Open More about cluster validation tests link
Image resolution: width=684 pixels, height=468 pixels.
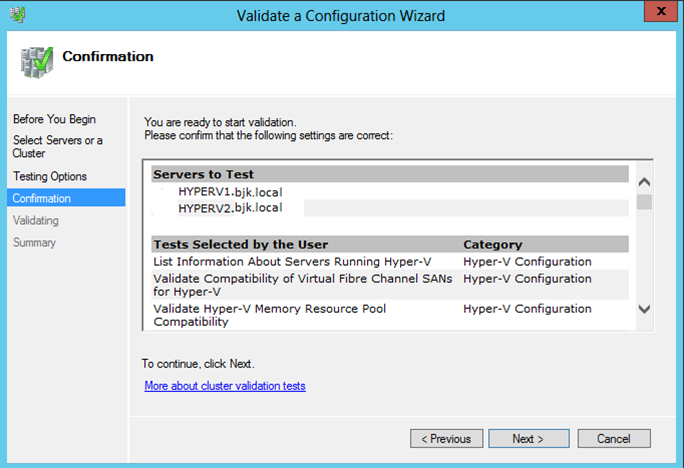click(x=224, y=385)
